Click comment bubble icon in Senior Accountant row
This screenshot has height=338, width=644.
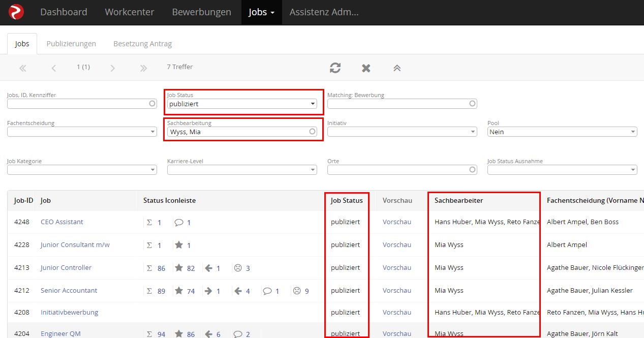[x=267, y=291]
